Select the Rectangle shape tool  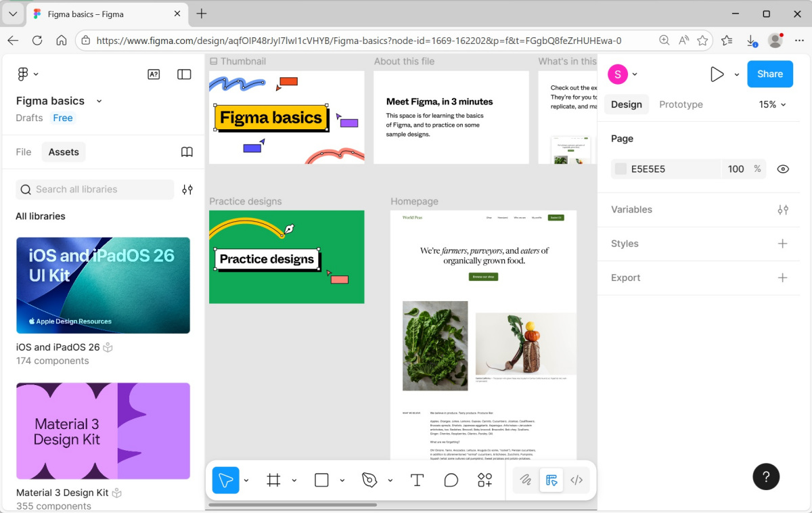pos(321,481)
